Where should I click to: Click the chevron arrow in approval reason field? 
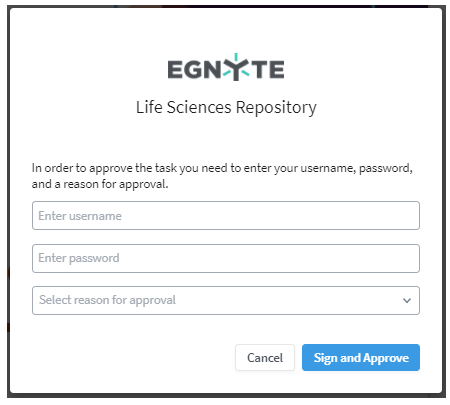coord(407,300)
